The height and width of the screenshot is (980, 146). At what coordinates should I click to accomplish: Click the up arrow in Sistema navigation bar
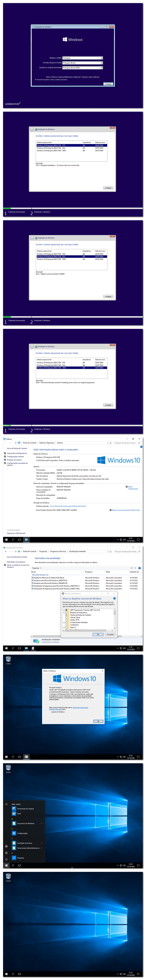click(x=15, y=443)
